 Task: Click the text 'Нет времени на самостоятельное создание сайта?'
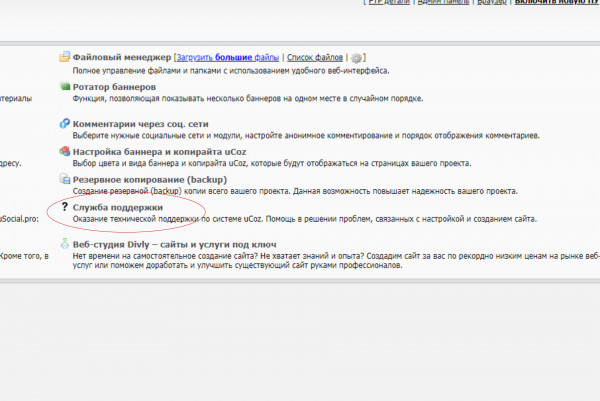[x=165, y=256]
